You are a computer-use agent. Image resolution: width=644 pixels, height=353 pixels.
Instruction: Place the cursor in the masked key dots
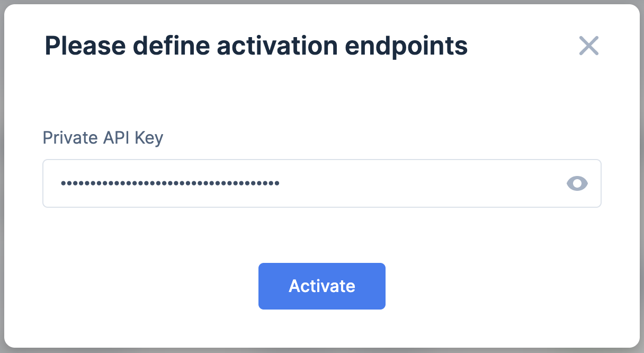(x=170, y=183)
